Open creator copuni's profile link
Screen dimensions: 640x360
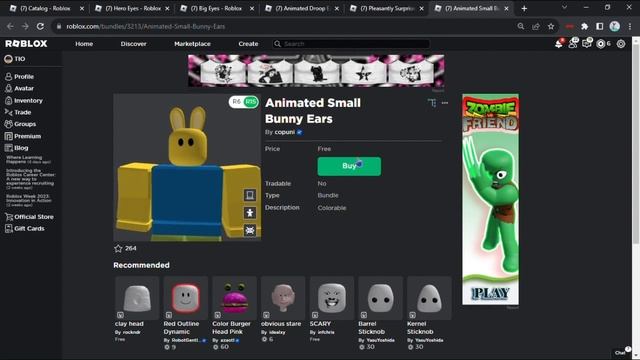[285, 132]
